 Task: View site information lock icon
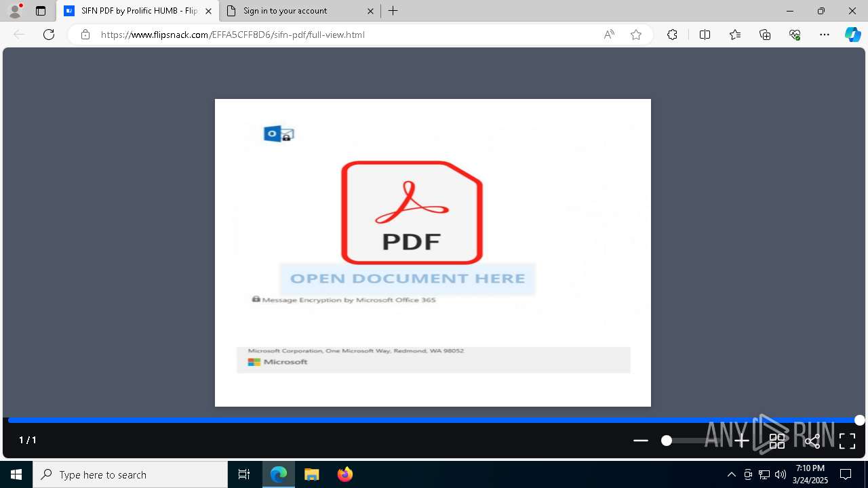coord(85,35)
